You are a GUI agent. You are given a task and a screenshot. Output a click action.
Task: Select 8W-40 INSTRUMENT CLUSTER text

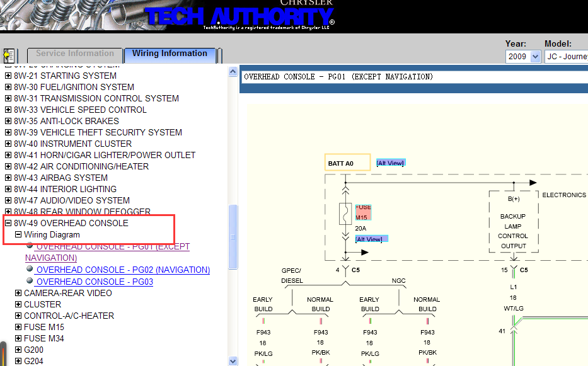[72, 144]
